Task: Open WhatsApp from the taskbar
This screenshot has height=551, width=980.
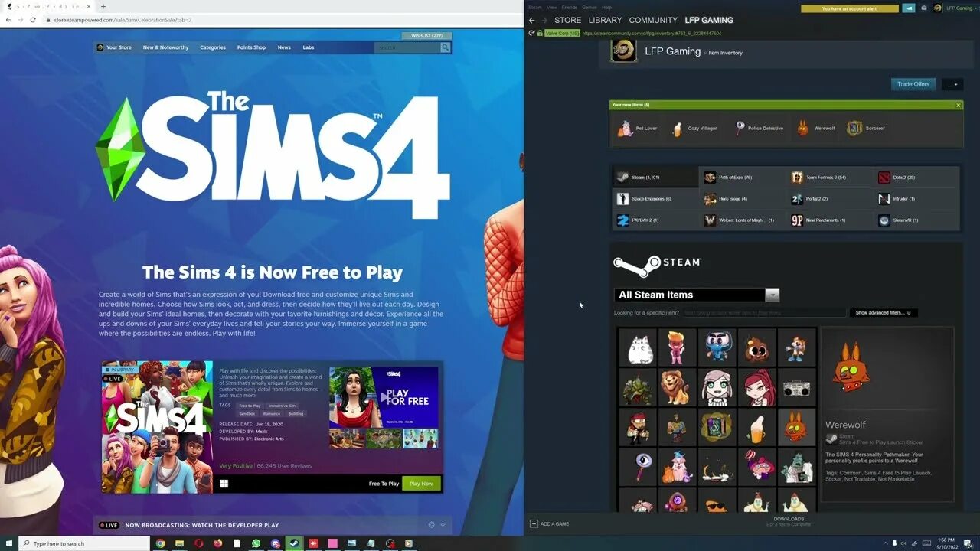Action: click(256, 543)
